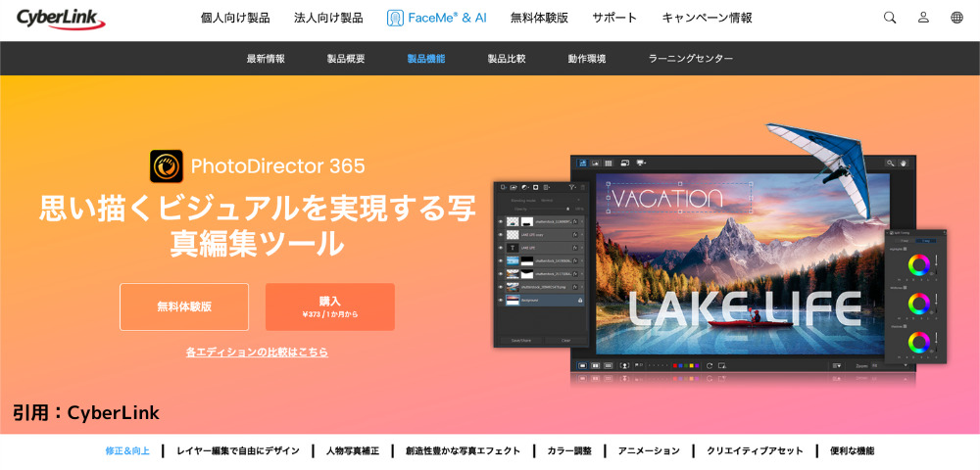Click the CyberLink logo
The image size is (980, 470).
(x=61, y=18)
